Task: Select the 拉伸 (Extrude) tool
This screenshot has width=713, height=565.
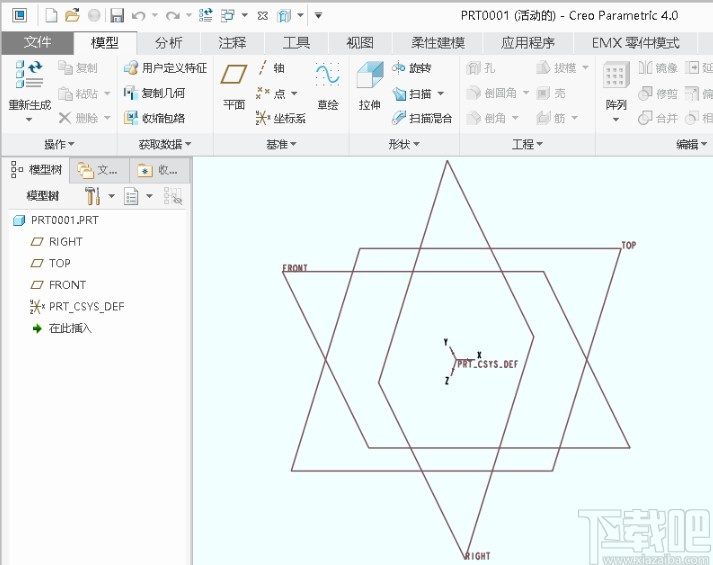Action: (x=369, y=86)
